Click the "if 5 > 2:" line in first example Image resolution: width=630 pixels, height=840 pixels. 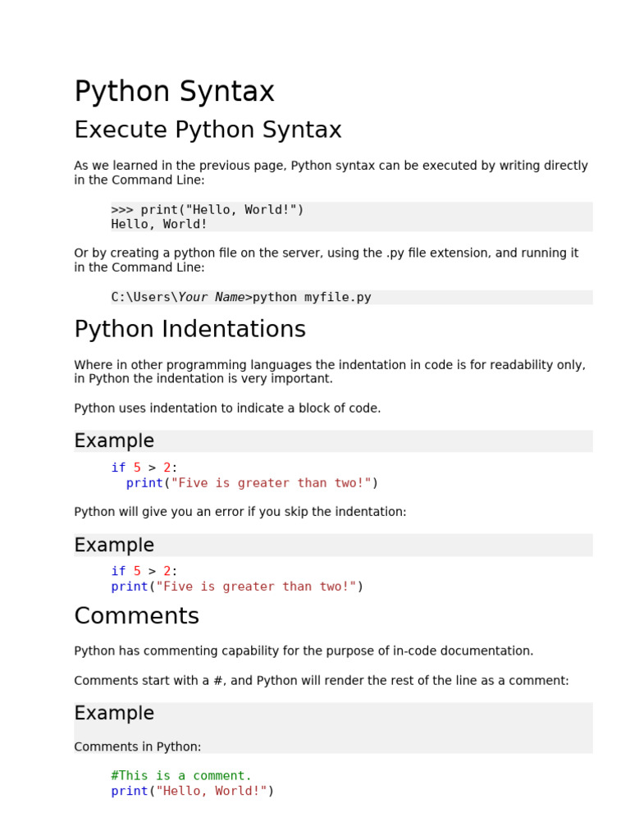144,468
